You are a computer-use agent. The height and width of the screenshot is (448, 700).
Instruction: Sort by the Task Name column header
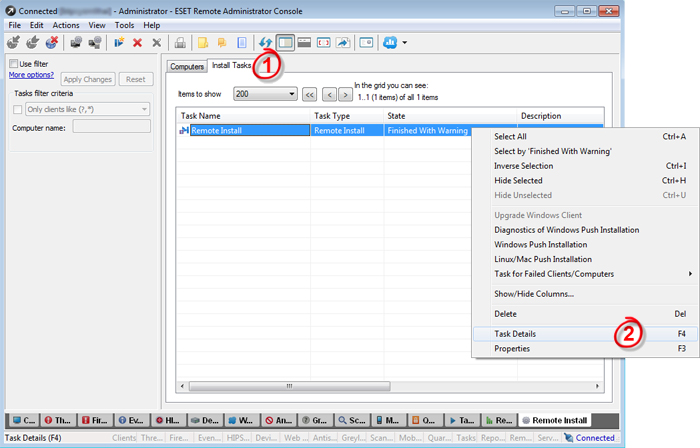pos(243,116)
